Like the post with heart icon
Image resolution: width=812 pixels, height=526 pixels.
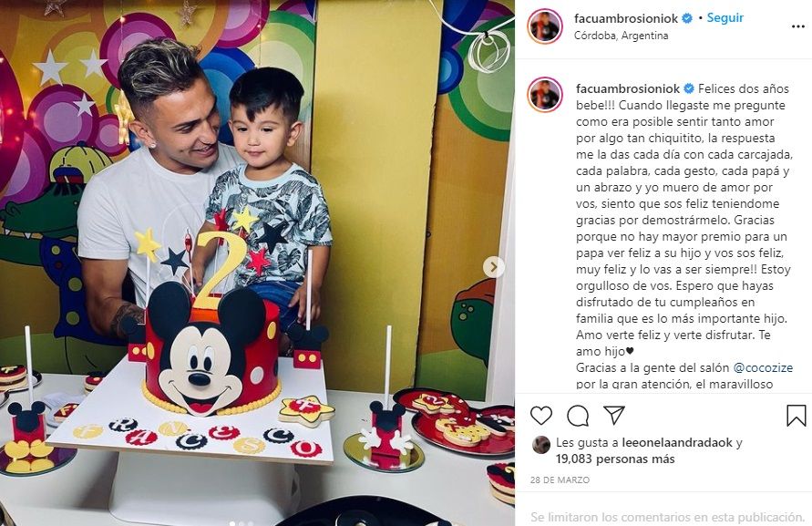click(541, 415)
